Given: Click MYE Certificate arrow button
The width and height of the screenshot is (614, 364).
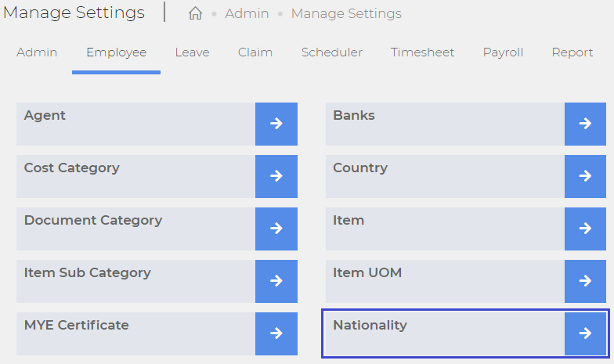Looking at the screenshot, I should pos(276,333).
